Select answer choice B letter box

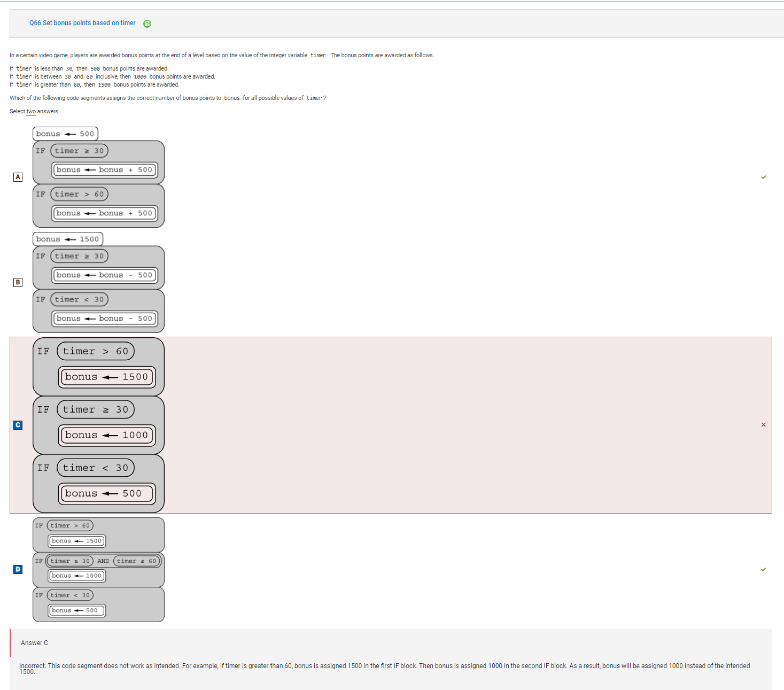(x=18, y=282)
